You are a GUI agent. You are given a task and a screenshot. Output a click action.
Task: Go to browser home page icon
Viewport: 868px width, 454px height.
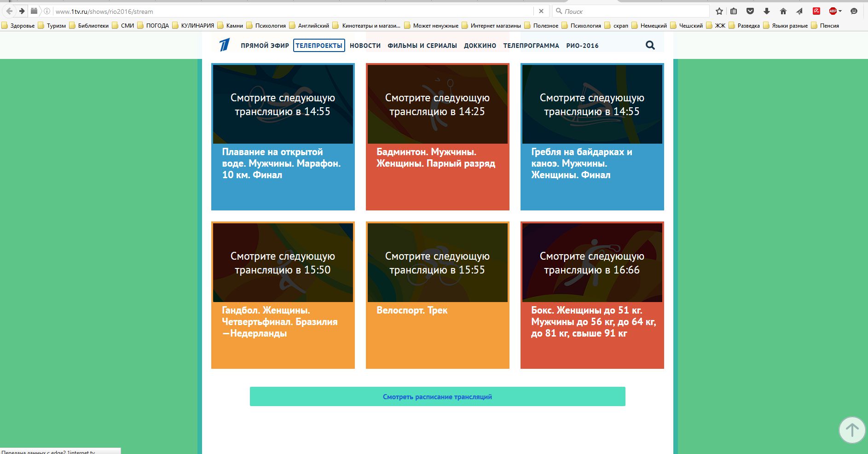click(x=783, y=12)
